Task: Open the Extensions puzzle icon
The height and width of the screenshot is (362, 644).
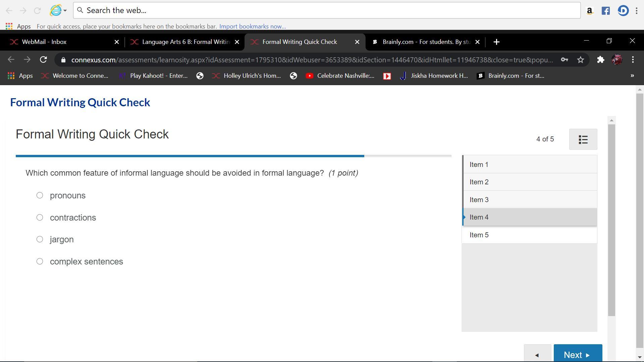Action: point(600,60)
